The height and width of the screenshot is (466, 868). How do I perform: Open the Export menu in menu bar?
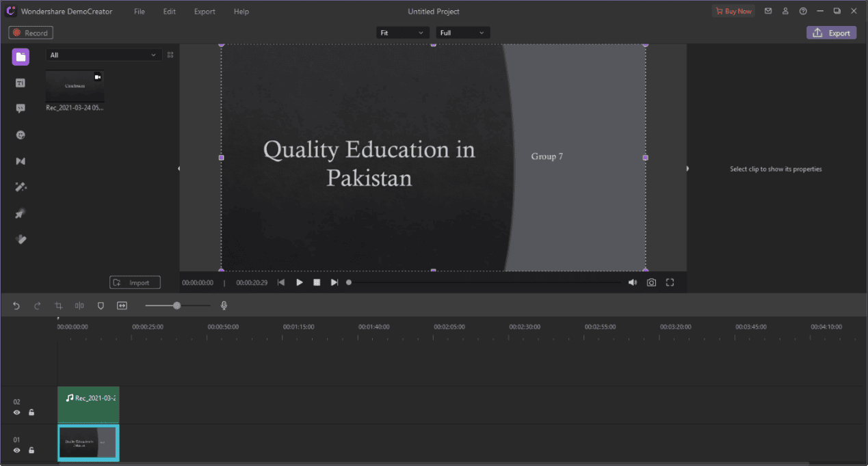click(x=205, y=12)
